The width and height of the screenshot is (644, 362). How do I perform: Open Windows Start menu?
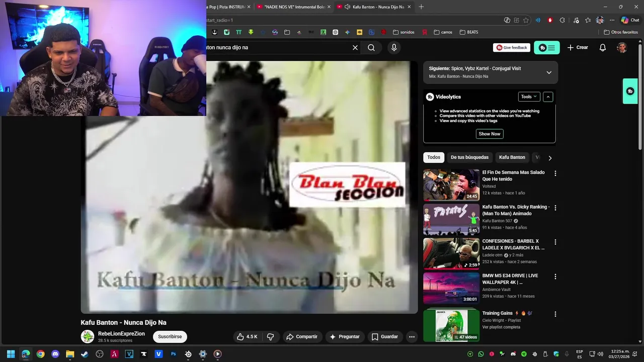(x=11, y=354)
